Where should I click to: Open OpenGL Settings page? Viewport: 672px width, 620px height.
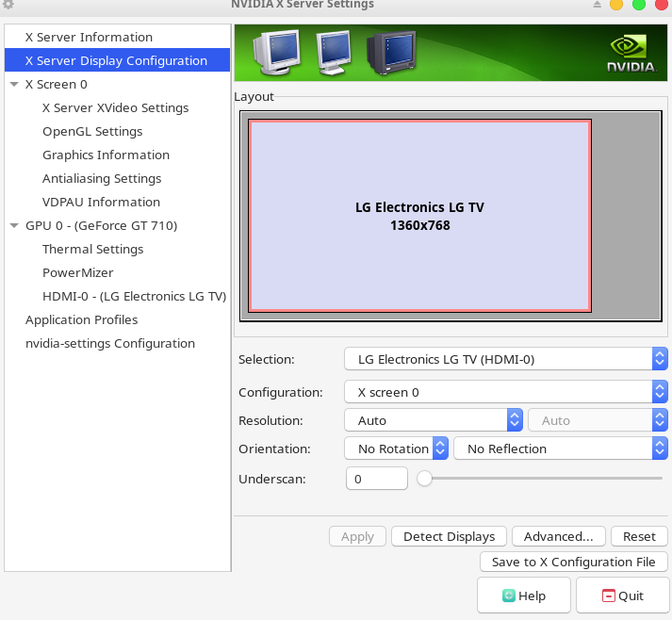92,132
